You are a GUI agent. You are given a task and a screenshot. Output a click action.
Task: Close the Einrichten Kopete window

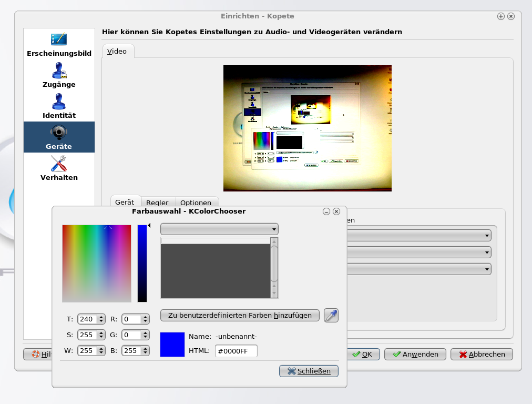coord(511,16)
